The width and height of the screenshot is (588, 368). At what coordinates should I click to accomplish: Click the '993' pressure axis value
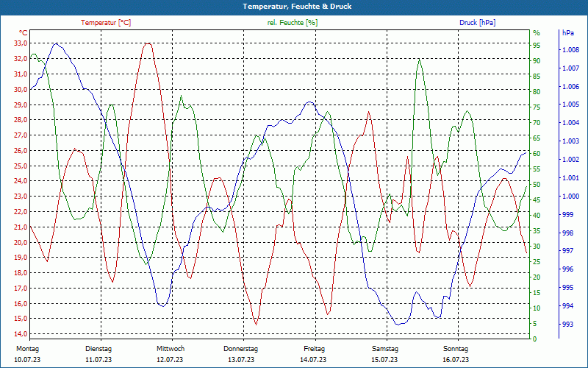click(567, 324)
